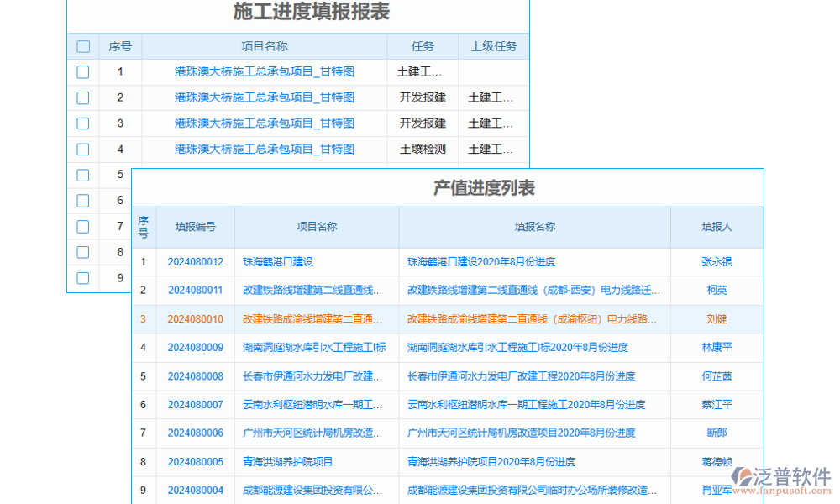Image resolution: width=840 pixels, height=504 pixels.
Task: Open report number 2024080011
Action: coord(196,291)
